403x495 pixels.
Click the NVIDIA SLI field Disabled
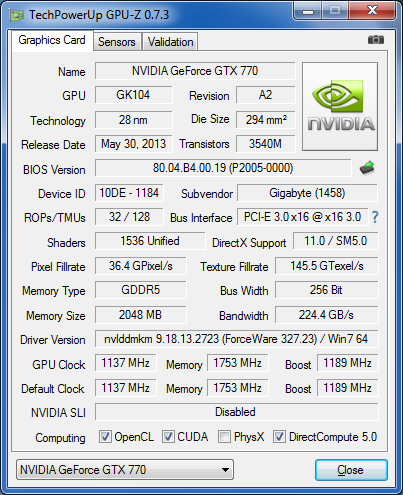pyautogui.click(x=237, y=412)
